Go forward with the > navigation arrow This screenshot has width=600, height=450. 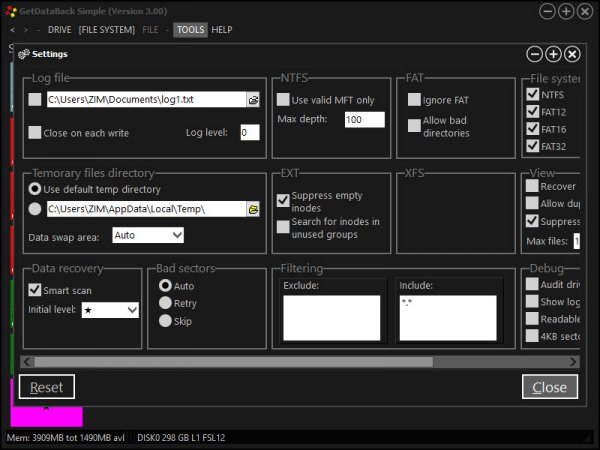[26, 30]
